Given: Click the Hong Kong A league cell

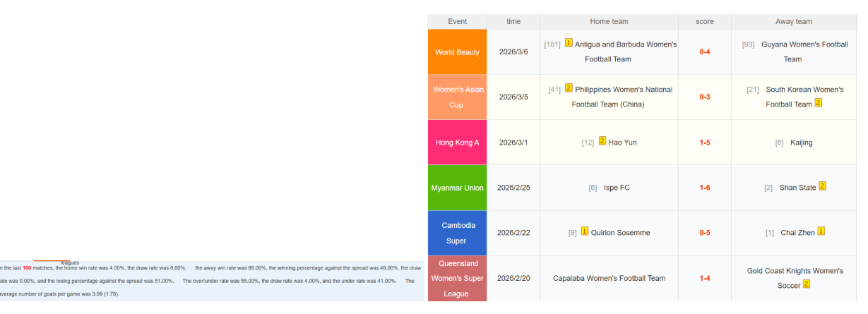Looking at the screenshot, I should (x=457, y=143).
